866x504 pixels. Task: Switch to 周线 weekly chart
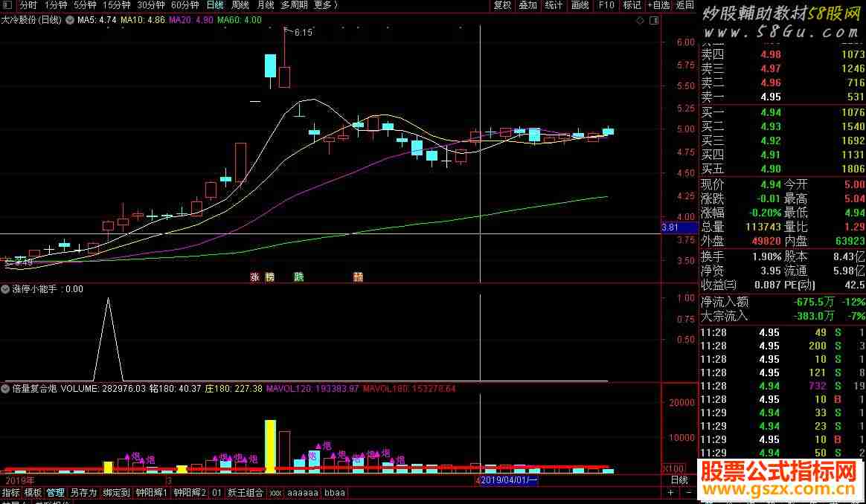240,5
